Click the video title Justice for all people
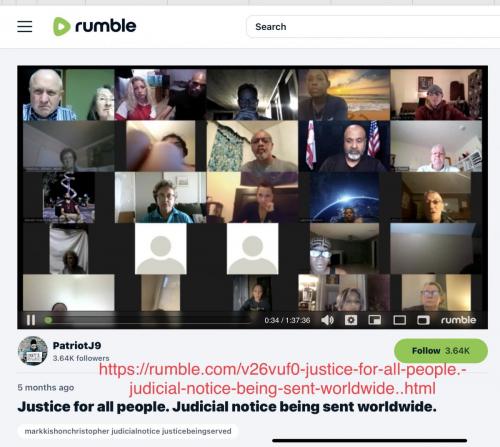 point(227,407)
